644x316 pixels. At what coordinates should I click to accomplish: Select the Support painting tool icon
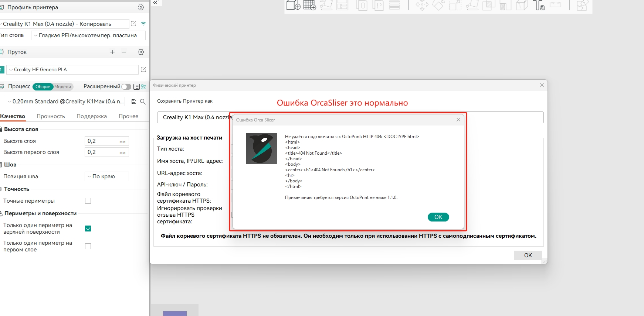click(505, 5)
